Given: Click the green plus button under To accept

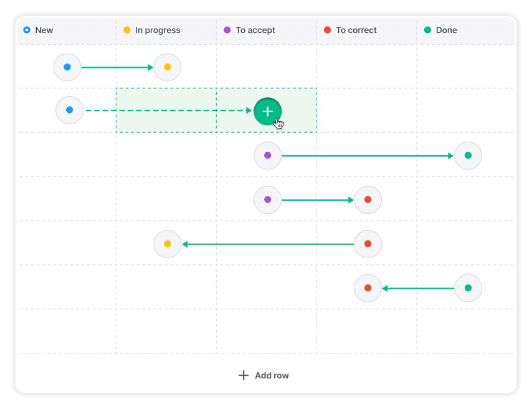Looking at the screenshot, I should (267, 112).
